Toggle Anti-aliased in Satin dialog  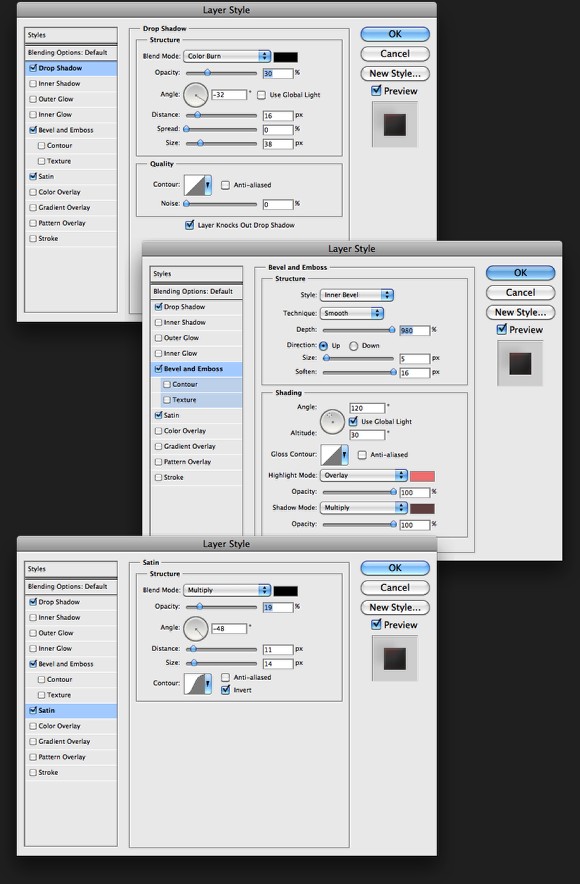coord(225,677)
